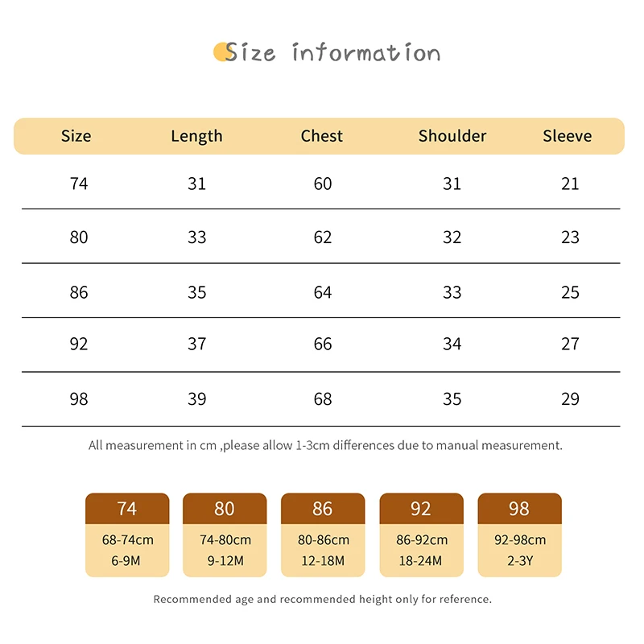This screenshot has width=644, height=644.
Task: Click size 74 in the table
Action: click(79, 184)
